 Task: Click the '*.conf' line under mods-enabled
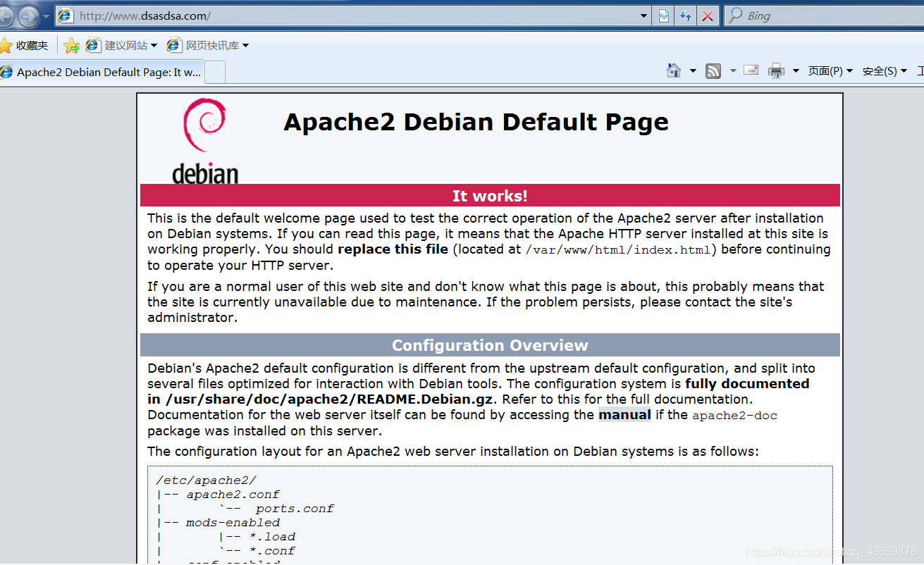[272, 551]
